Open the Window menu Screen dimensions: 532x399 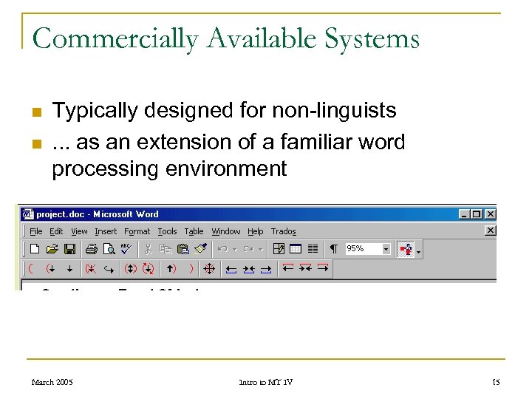tap(226, 231)
